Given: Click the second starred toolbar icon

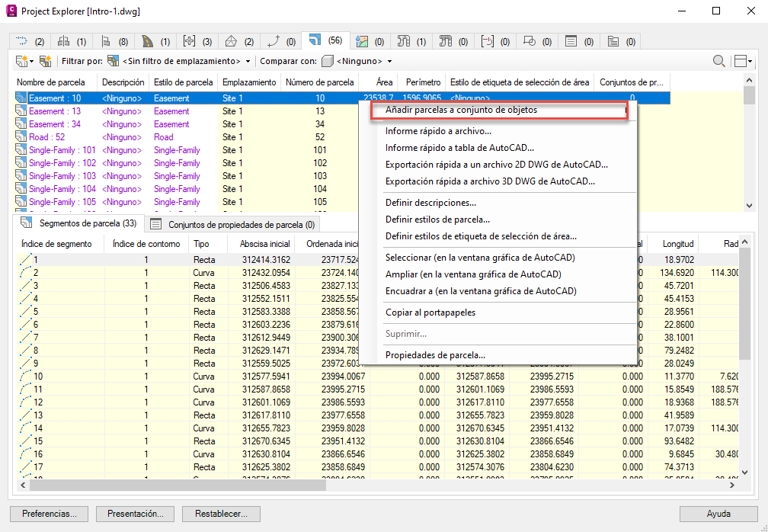Looking at the screenshot, I should click(46, 61).
